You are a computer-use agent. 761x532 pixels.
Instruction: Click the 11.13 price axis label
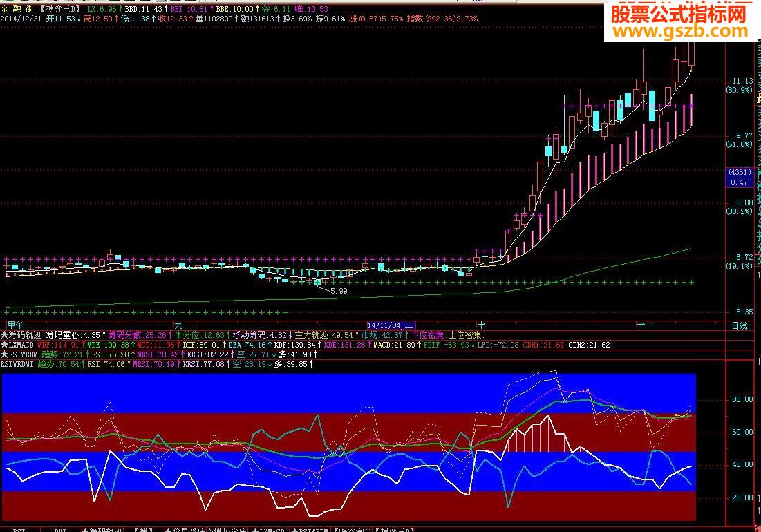coord(742,81)
